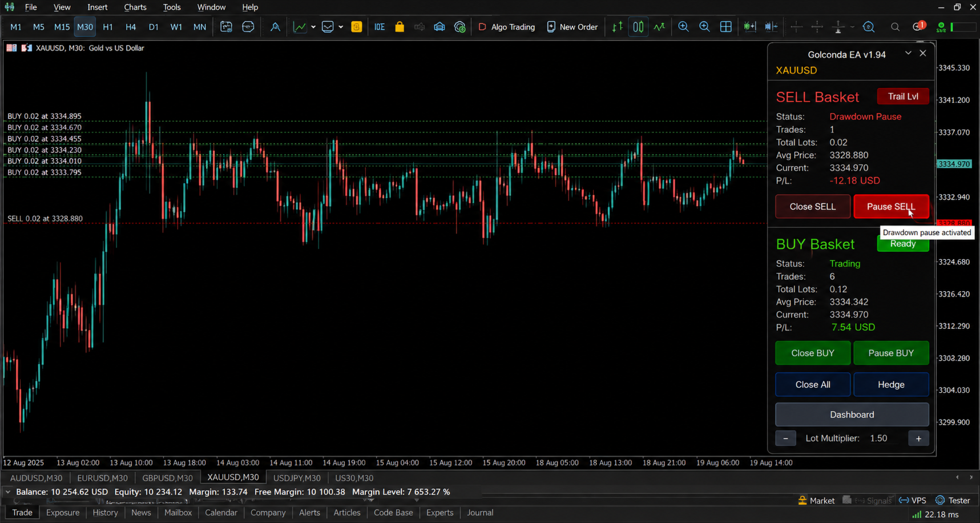980x523 pixels.
Task: Select the M1 timeframe
Action: (16, 27)
